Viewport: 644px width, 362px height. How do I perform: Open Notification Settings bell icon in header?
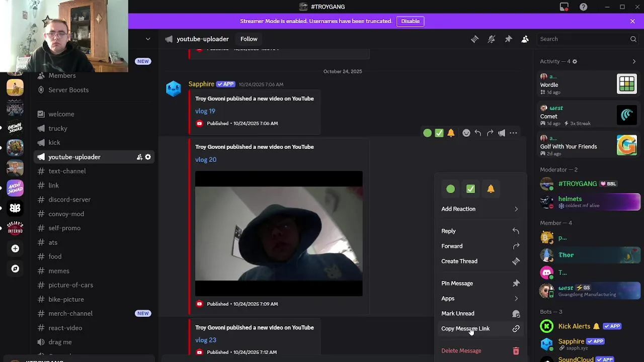click(x=492, y=39)
